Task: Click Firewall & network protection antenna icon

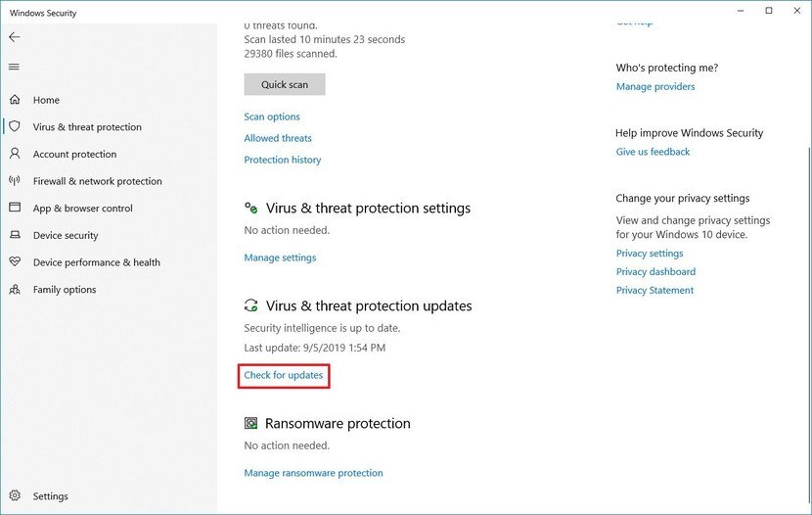Action: coord(15,181)
